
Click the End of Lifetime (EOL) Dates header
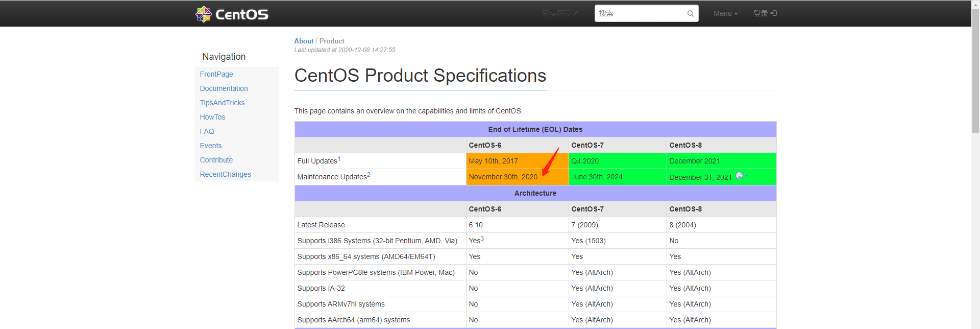(x=535, y=129)
